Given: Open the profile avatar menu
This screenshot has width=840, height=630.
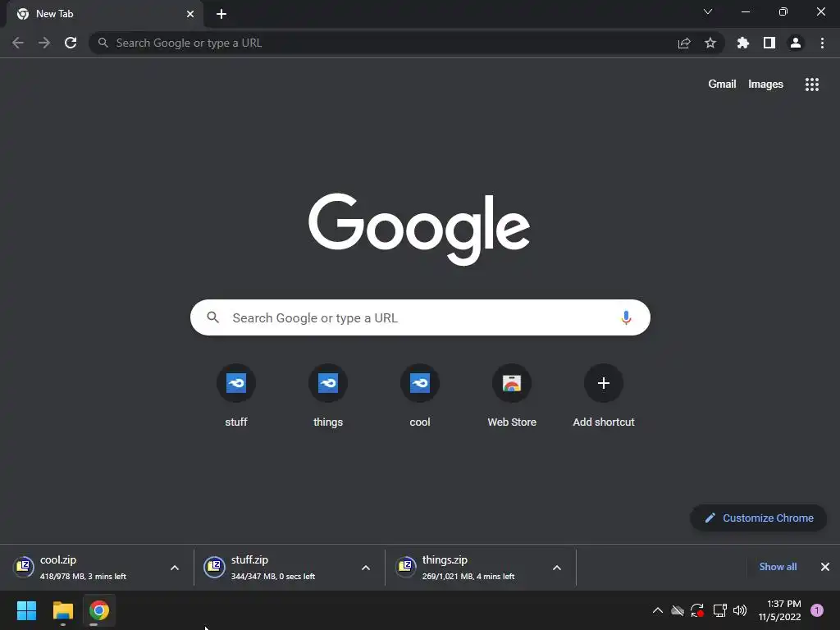Looking at the screenshot, I should click(796, 43).
